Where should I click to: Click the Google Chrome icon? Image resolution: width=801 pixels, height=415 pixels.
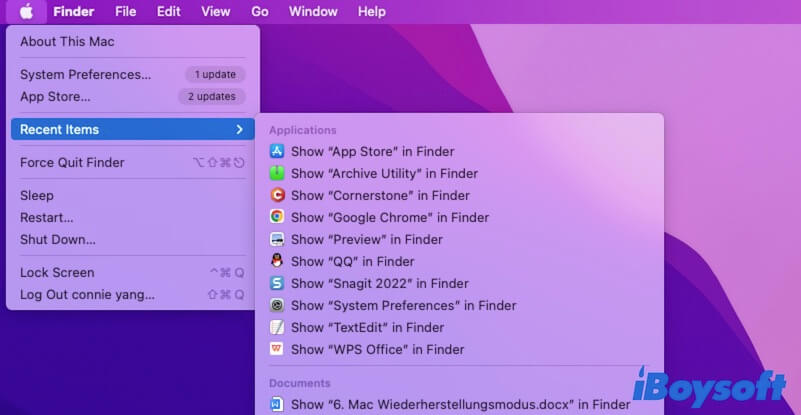coord(277,217)
